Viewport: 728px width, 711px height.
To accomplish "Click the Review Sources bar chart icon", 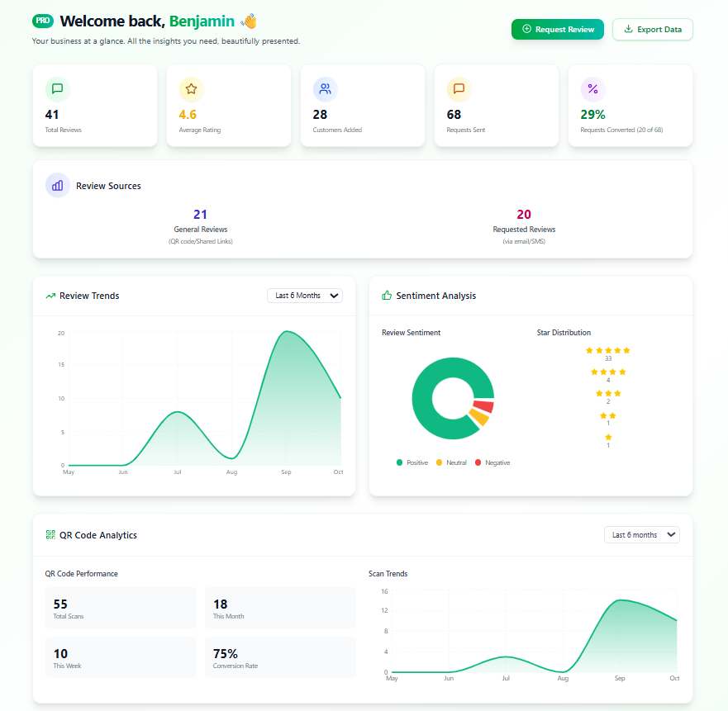I will 57,185.
